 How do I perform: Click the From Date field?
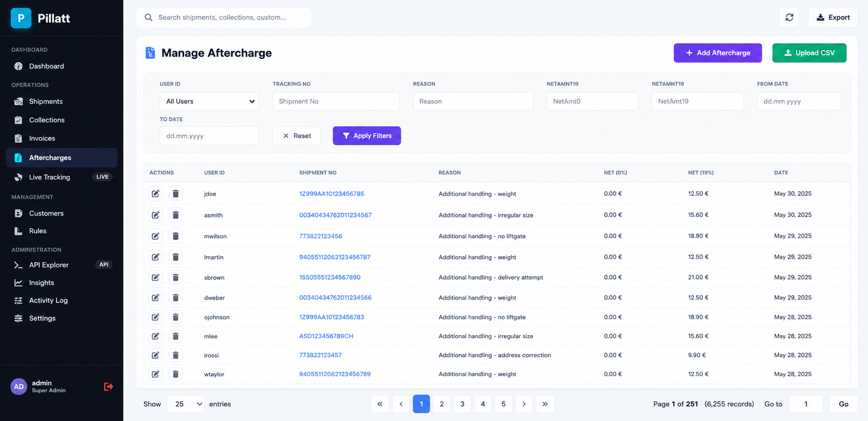click(799, 101)
